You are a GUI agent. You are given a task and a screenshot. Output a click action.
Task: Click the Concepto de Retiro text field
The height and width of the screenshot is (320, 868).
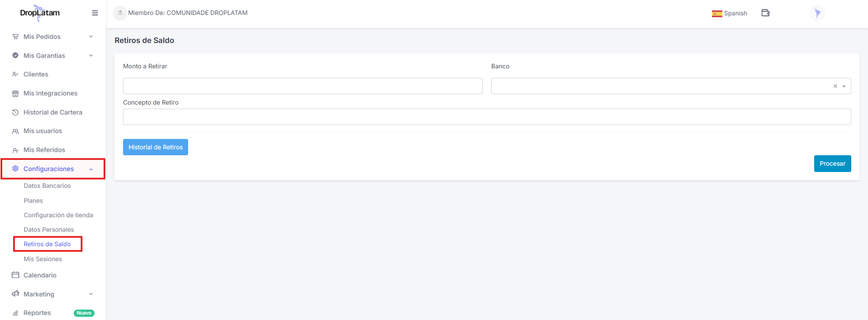(487, 117)
